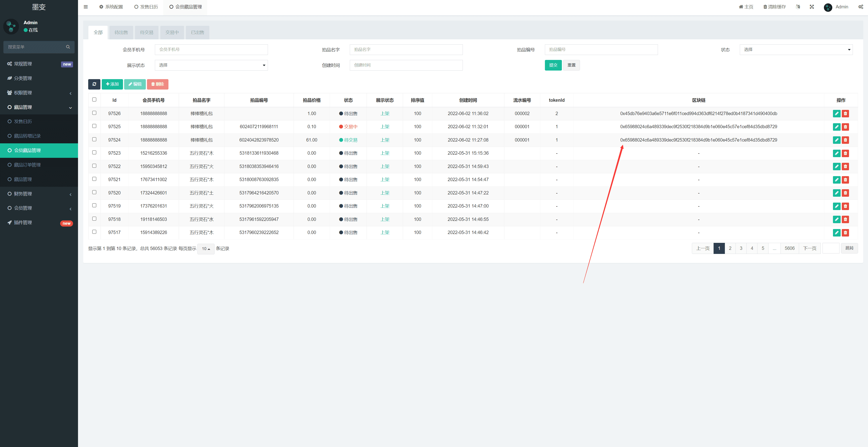Click the refresh/reload list icon
This screenshot has height=447, width=868.
tap(94, 84)
